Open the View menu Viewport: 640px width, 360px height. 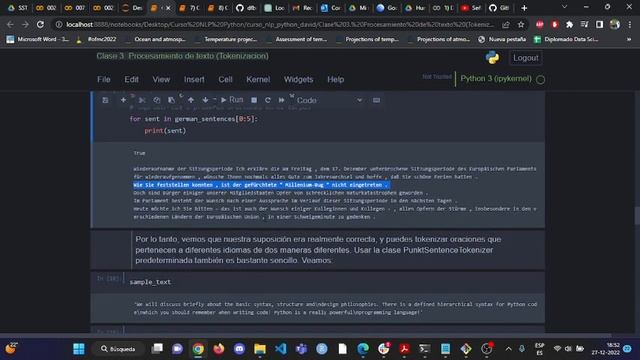161,79
